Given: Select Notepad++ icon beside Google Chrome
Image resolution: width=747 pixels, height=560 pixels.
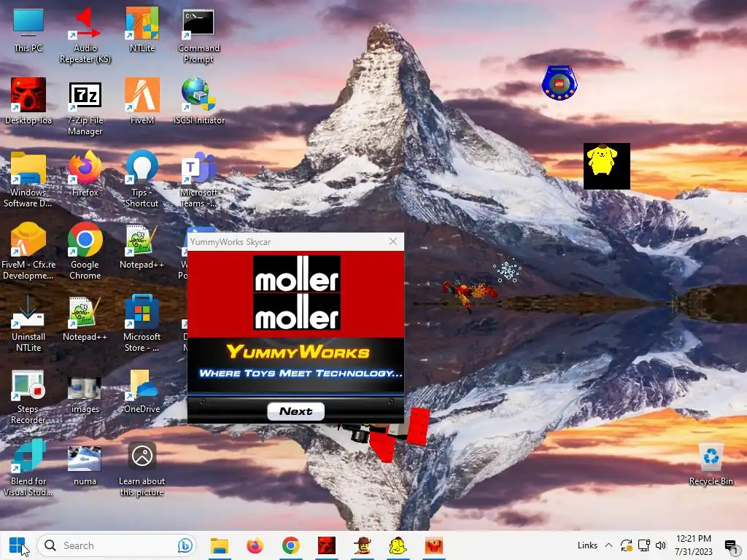Looking at the screenshot, I should (142, 246).
